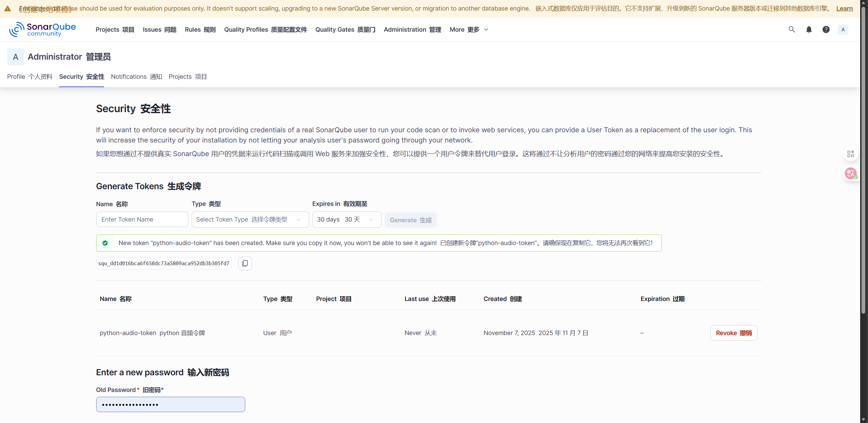Click the warning triangle icon in banner
The image size is (868, 423).
8,9
